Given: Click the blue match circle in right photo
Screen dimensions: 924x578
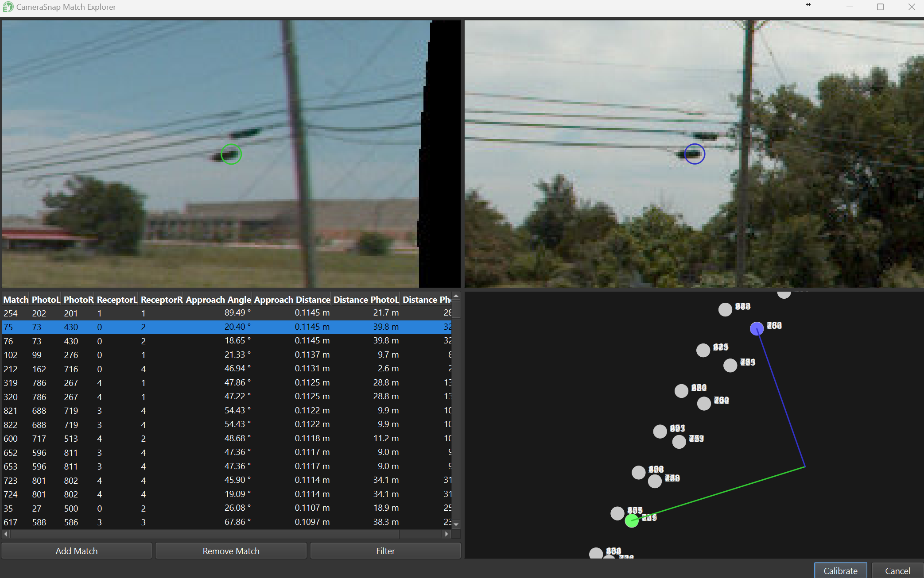Looking at the screenshot, I should 695,154.
